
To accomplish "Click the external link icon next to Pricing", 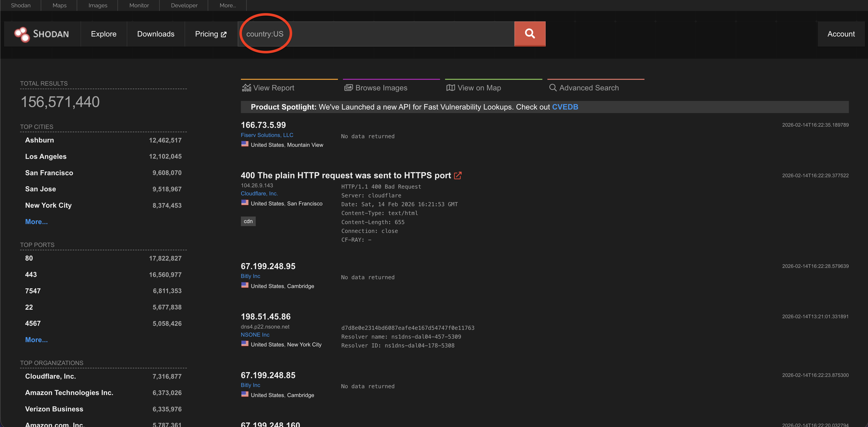I will [224, 34].
